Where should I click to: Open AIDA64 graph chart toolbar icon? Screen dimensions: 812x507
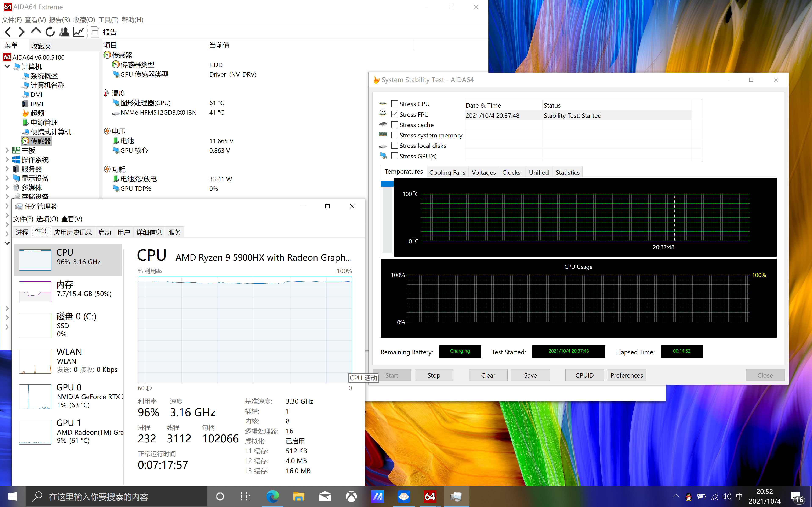79,32
